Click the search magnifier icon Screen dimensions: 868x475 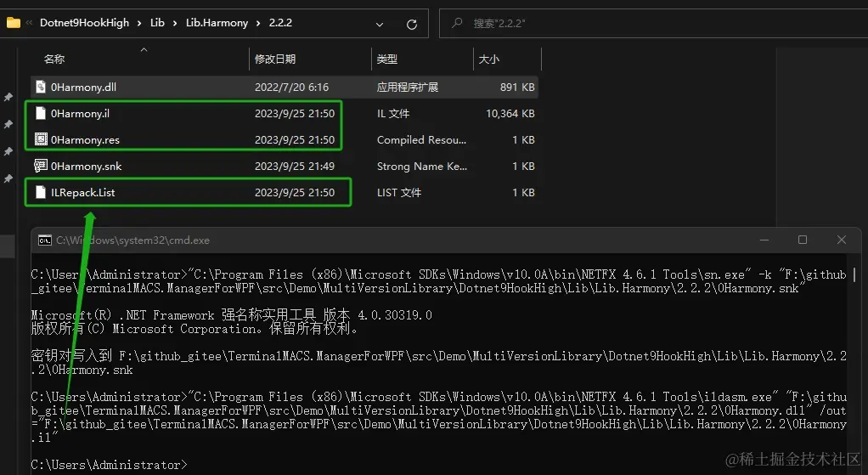coord(457,23)
